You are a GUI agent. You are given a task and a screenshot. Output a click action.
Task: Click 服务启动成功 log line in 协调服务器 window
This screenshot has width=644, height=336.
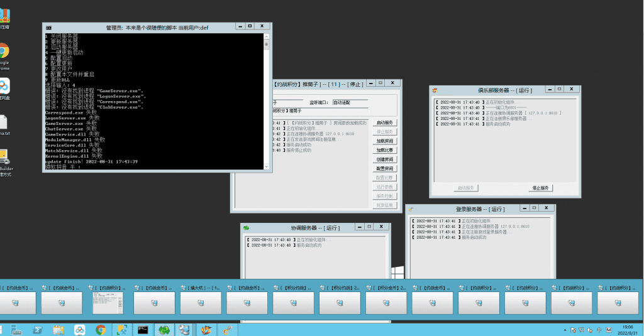point(284,246)
